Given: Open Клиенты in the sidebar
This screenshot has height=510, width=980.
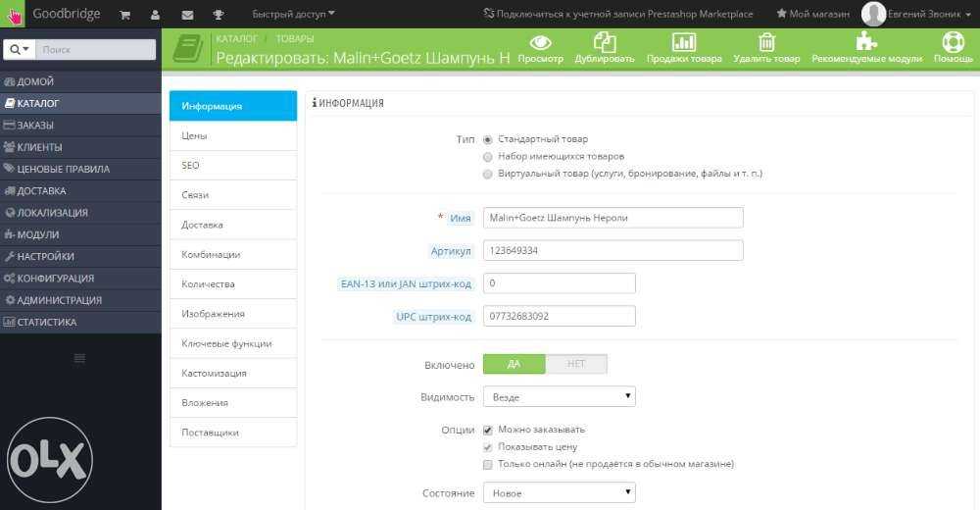Looking at the screenshot, I should (80, 147).
